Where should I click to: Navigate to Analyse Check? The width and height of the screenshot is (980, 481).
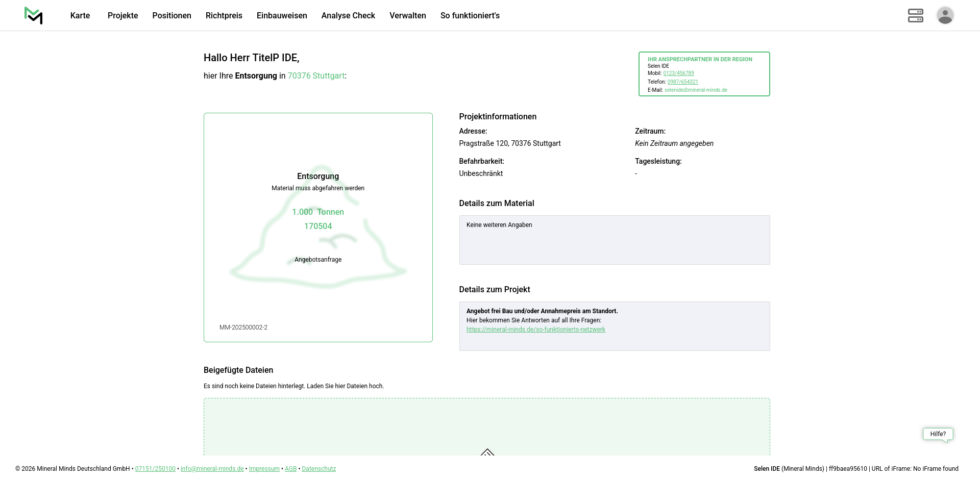[x=348, y=15]
